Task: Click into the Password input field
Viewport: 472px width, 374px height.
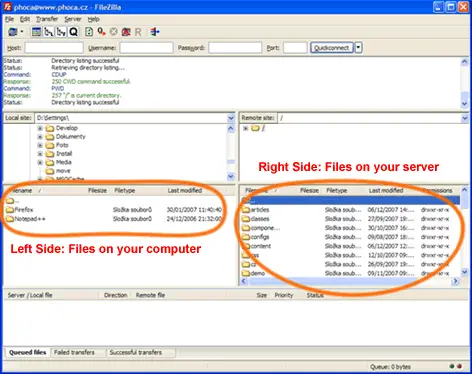Action: 235,48
